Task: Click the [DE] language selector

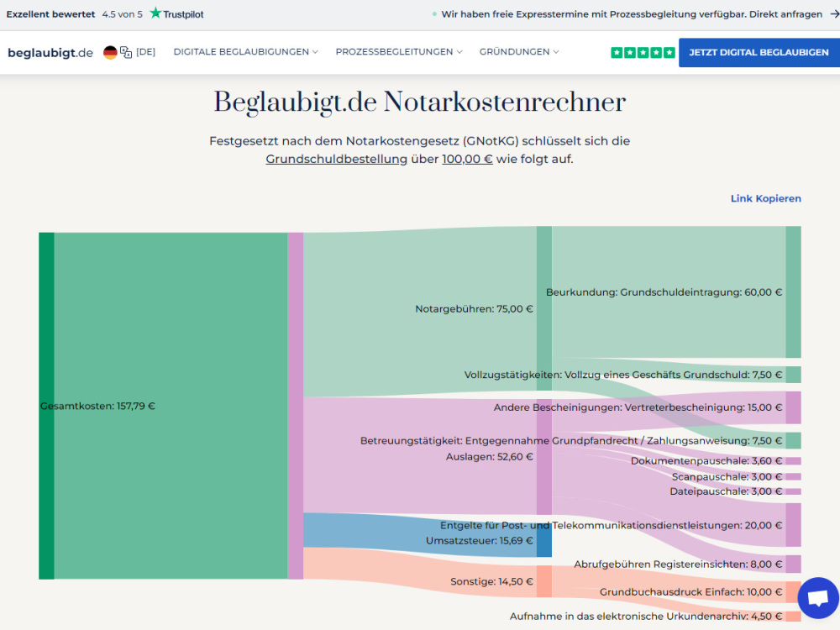Action: pyautogui.click(x=145, y=52)
